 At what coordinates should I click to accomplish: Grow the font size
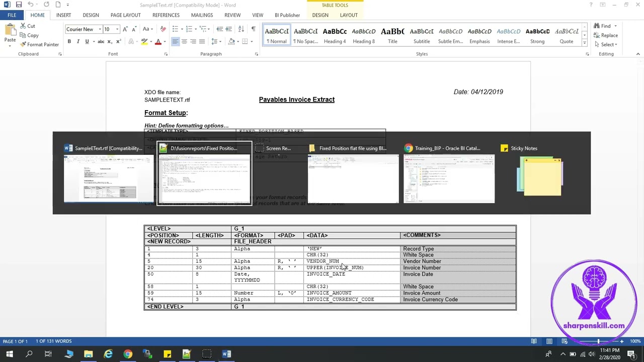[x=125, y=29]
